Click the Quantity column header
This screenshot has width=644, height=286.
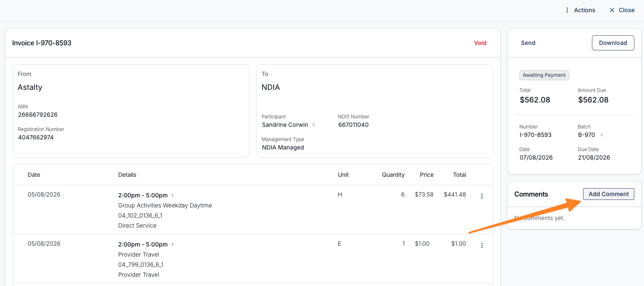[393, 175]
